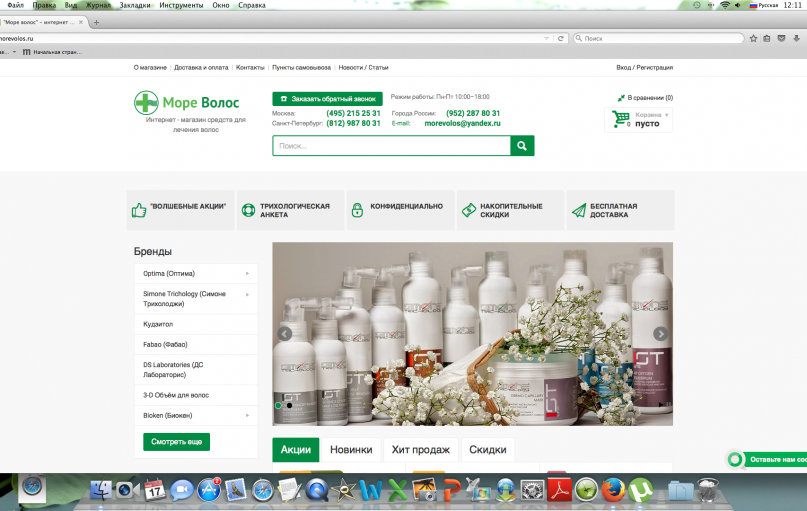The width and height of the screenshot is (807, 511).
Task: Open "Вход / Регистрация" link
Action: click(644, 67)
